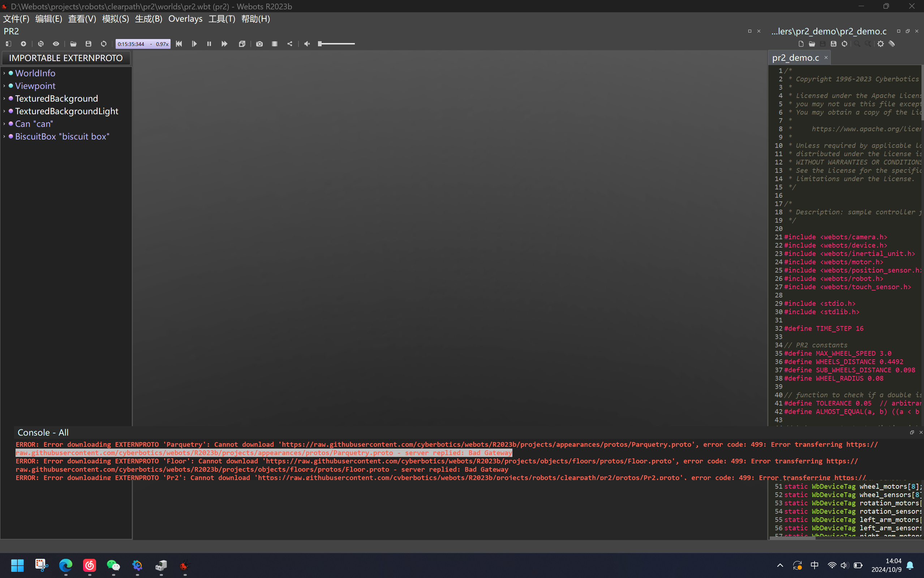This screenshot has width=924, height=578.
Task: Expand the BiscuitBox "biscuit box" node
Action: tap(4, 137)
